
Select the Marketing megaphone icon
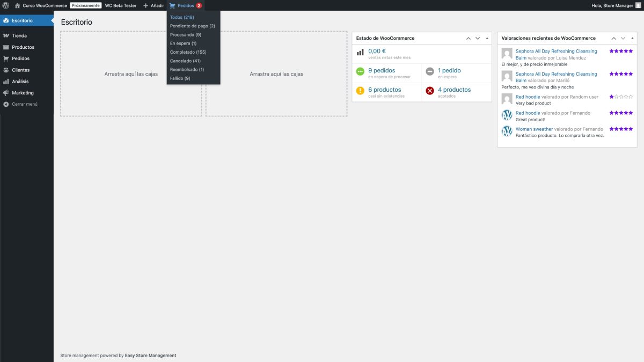pos(5,92)
